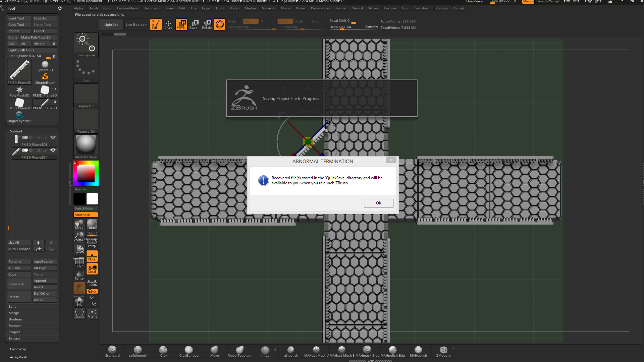644x362 pixels.
Task: Open the Texture Off selector
Action: pos(86,121)
